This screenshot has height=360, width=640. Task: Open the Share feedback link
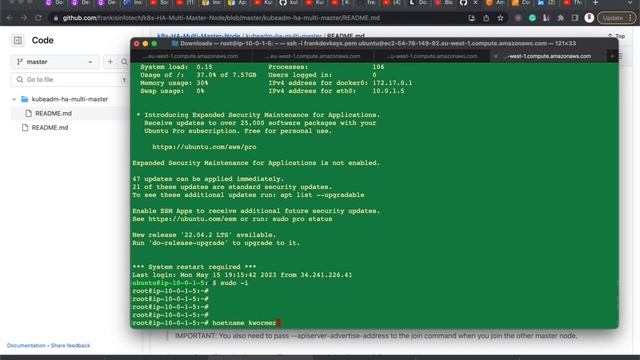pyautogui.click(x=70, y=345)
